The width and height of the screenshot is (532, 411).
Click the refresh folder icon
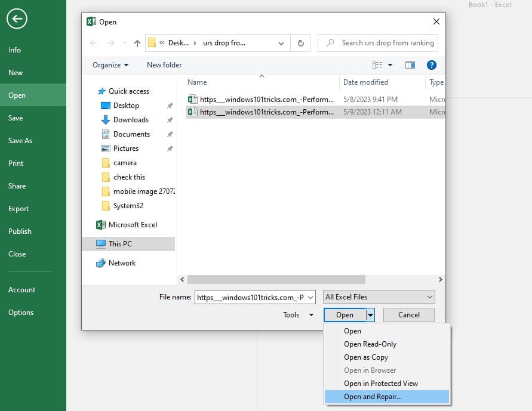pos(300,43)
